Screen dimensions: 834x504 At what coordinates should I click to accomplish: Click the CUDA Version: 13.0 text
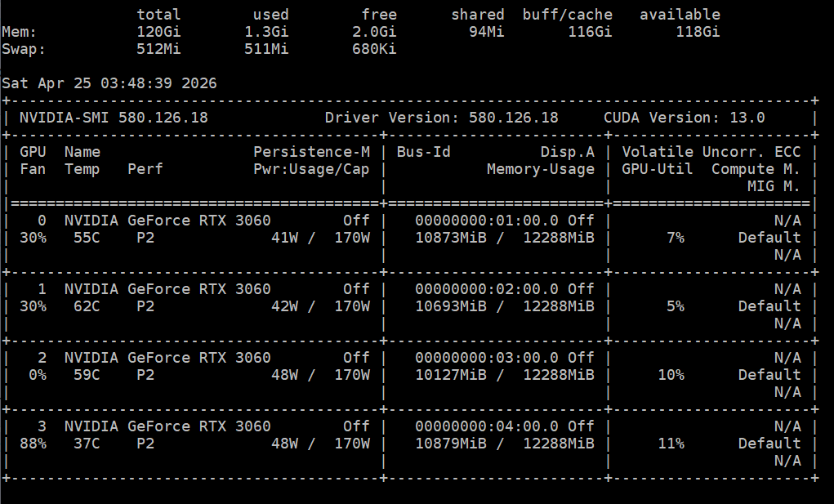[x=684, y=118]
